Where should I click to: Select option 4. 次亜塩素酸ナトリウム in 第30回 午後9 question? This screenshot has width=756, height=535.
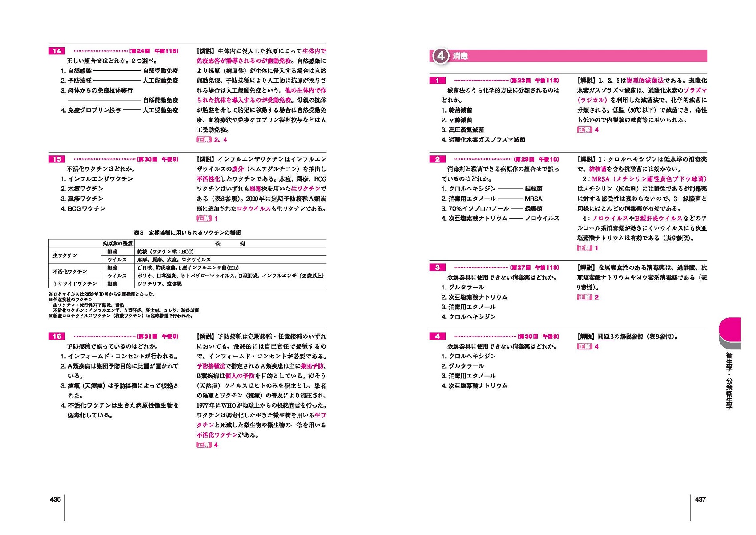(474, 385)
